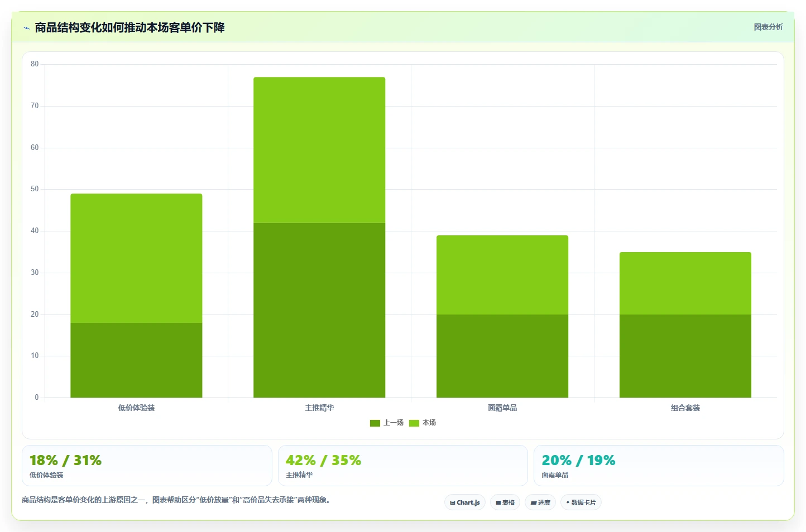Click the y-axis tick label 70
806x532 pixels.
pyautogui.click(x=35, y=106)
